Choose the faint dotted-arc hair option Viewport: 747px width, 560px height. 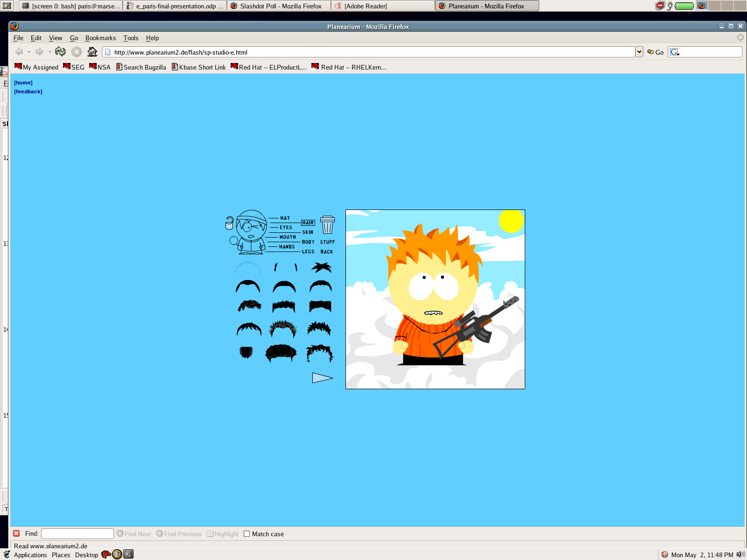click(248, 267)
